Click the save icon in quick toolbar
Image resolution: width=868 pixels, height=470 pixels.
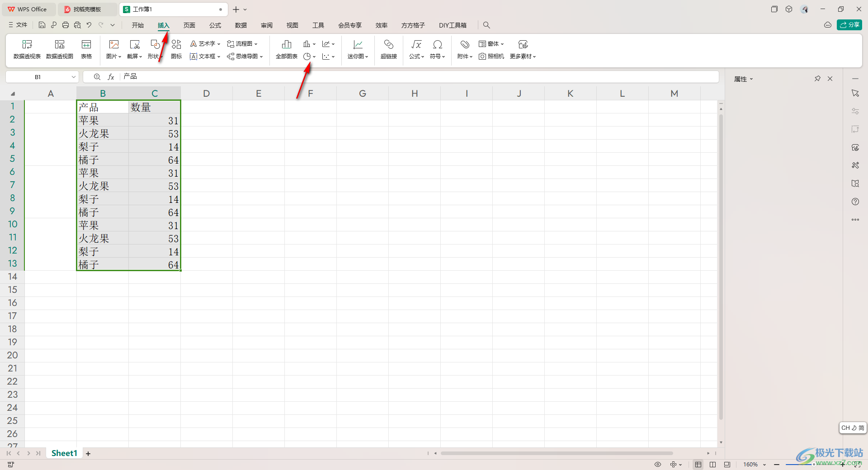[x=42, y=25]
